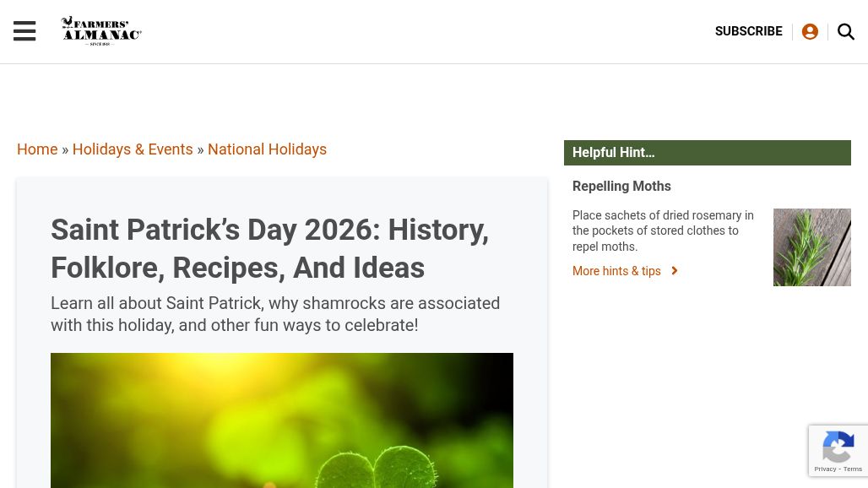Click the arrow beside More hints & tips
Image resolution: width=868 pixels, height=488 pixels.
674,271
